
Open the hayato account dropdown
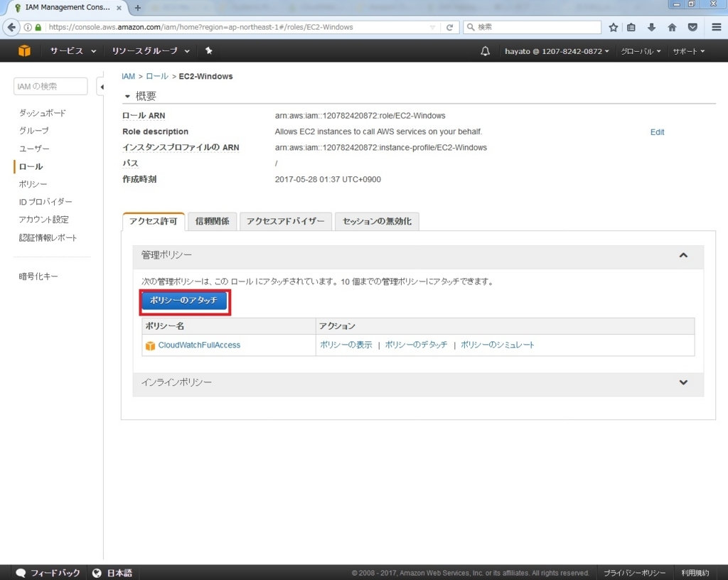tap(557, 51)
